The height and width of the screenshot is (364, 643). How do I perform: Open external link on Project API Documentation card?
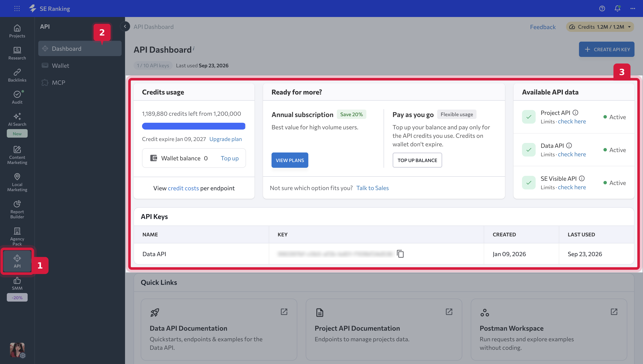(449, 312)
